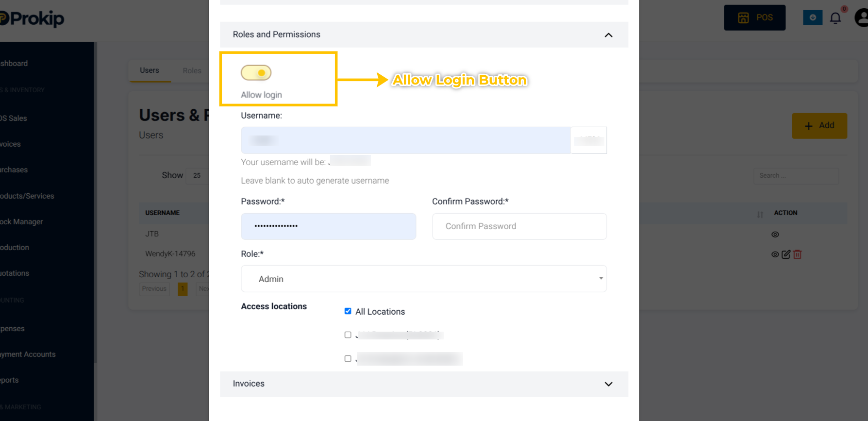868x421 pixels.
Task: Select the Users tab
Action: pos(150,70)
